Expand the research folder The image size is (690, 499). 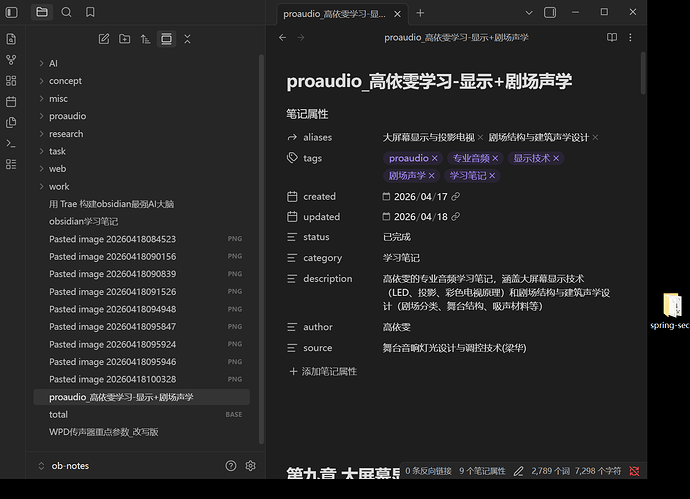tap(41, 134)
